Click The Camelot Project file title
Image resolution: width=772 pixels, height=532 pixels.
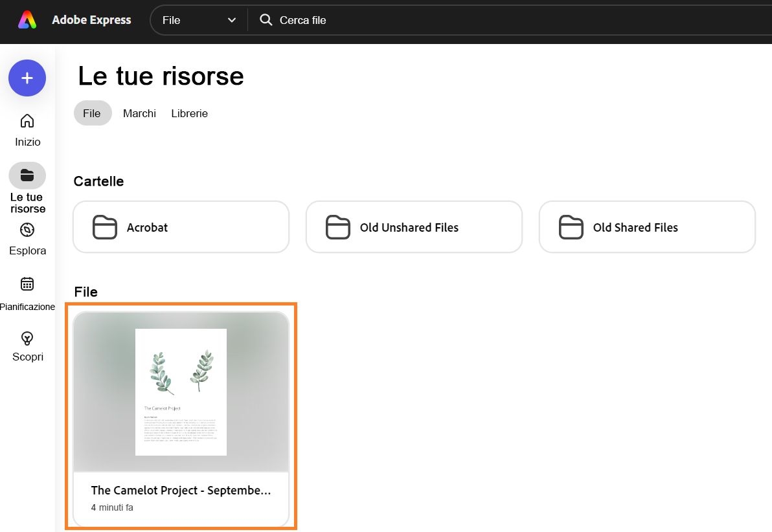click(x=181, y=490)
